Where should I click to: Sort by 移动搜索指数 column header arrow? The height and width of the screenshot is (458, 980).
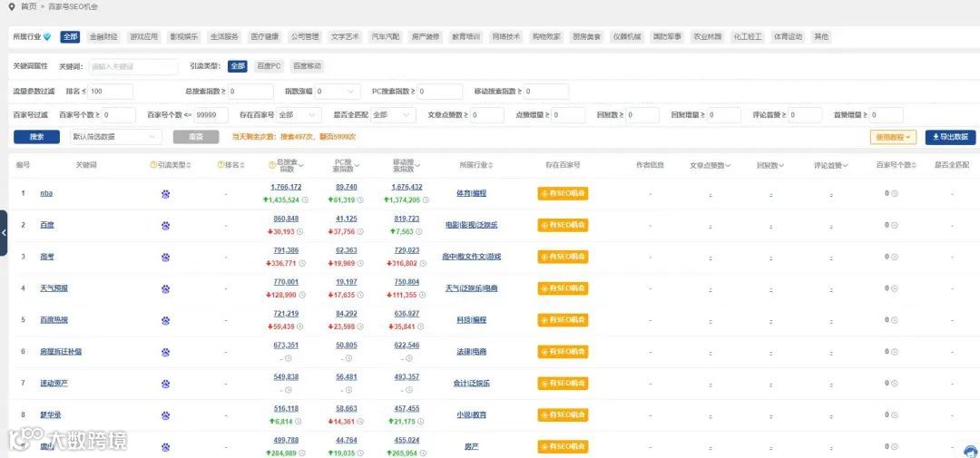coord(417,166)
